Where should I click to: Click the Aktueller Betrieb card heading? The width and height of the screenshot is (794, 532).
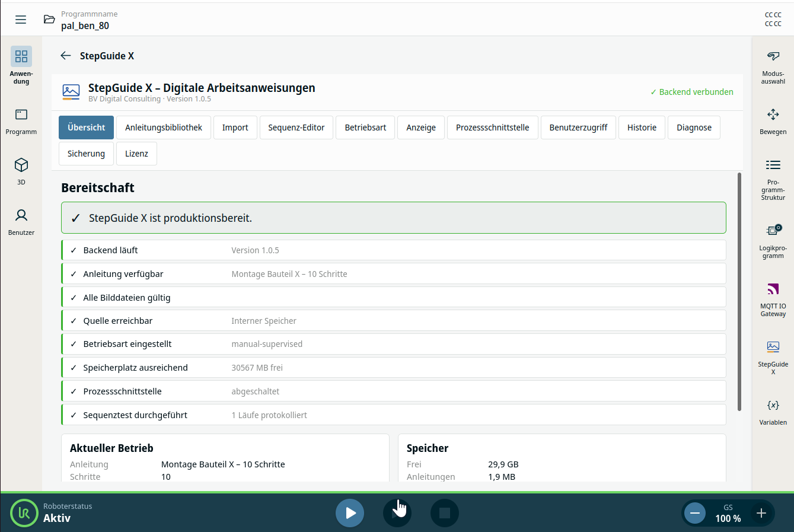tap(111, 448)
